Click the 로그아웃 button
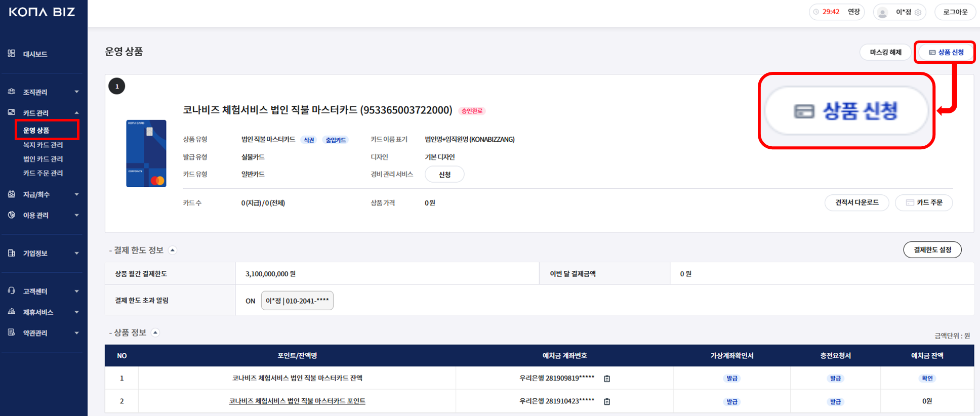 point(955,12)
